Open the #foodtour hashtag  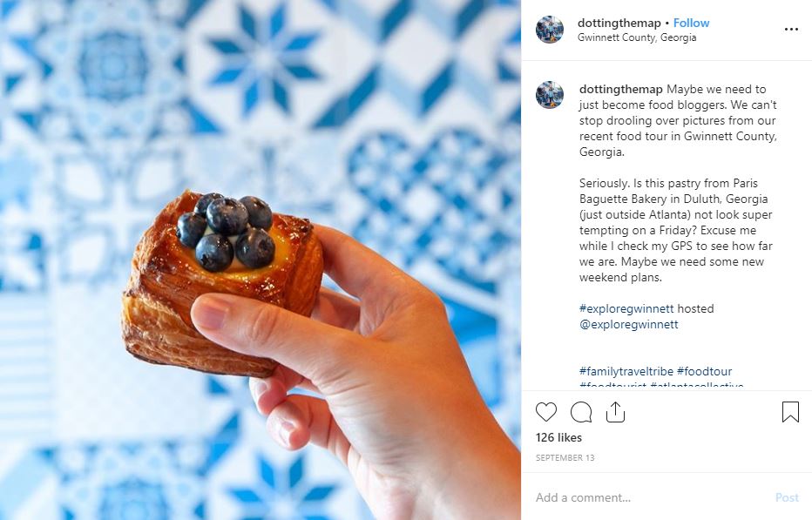pos(704,371)
